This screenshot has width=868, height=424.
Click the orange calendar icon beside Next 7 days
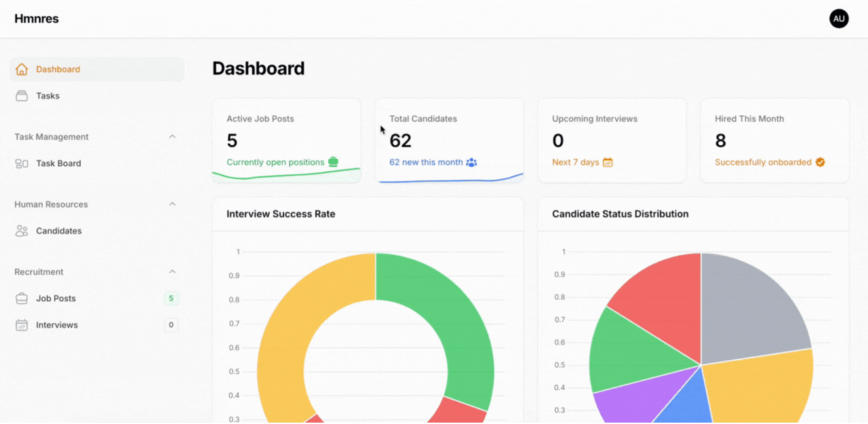click(x=608, y=162)
